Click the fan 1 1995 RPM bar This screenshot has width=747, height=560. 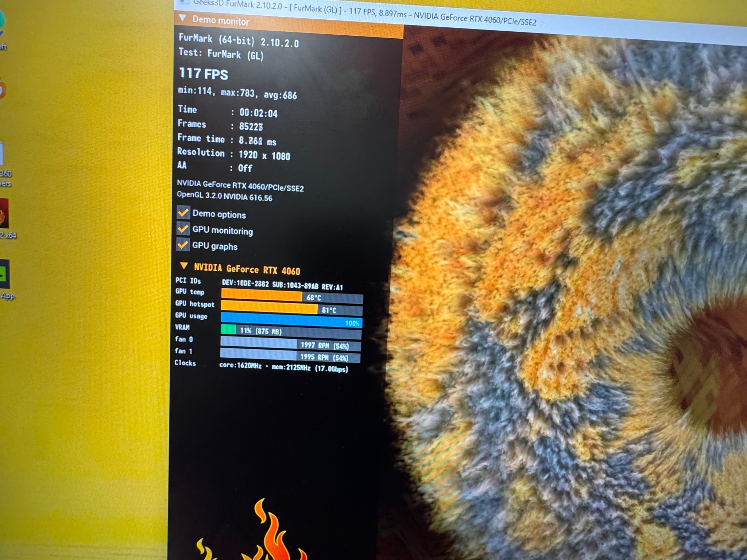[x=290, y=355]
